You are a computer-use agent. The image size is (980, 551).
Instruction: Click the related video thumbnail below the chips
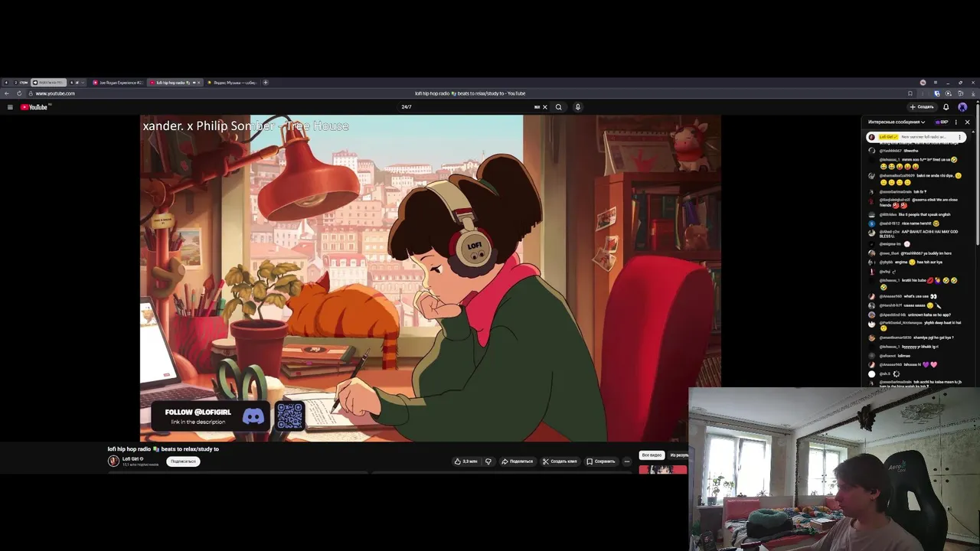(x=663, y=469)
